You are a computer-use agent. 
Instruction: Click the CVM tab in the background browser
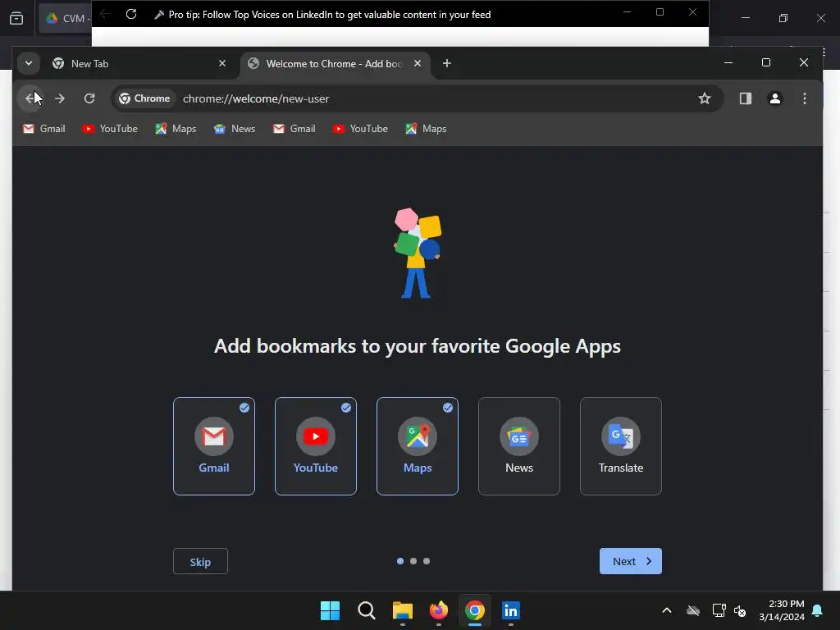pos(65,18)
